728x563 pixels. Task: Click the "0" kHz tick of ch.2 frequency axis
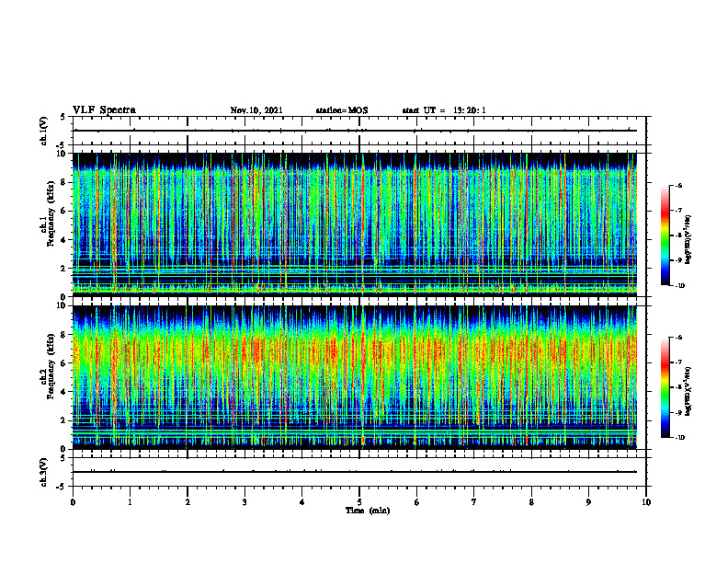click(x=63, y=449)
